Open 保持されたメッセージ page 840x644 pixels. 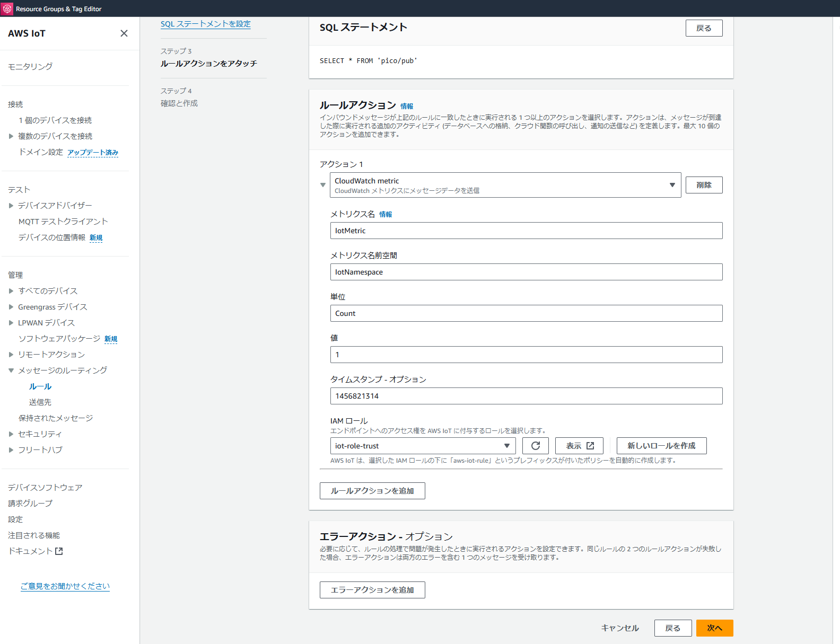(x=56, y=418)
